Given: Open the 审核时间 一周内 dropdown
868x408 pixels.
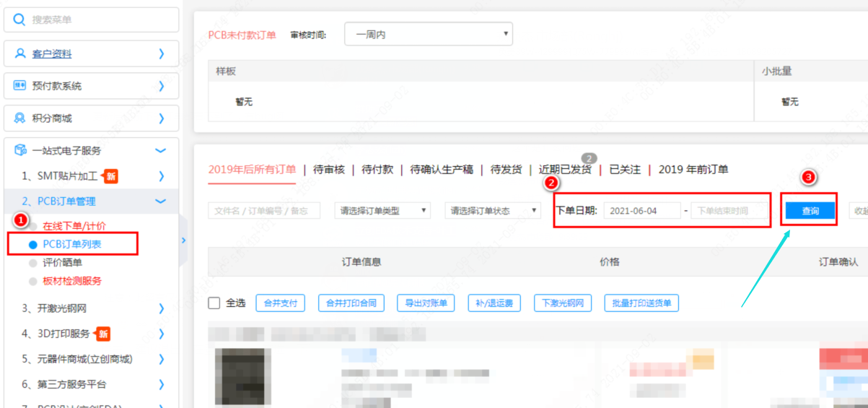Looking at the screenshot, I should (x=428, y=34).
